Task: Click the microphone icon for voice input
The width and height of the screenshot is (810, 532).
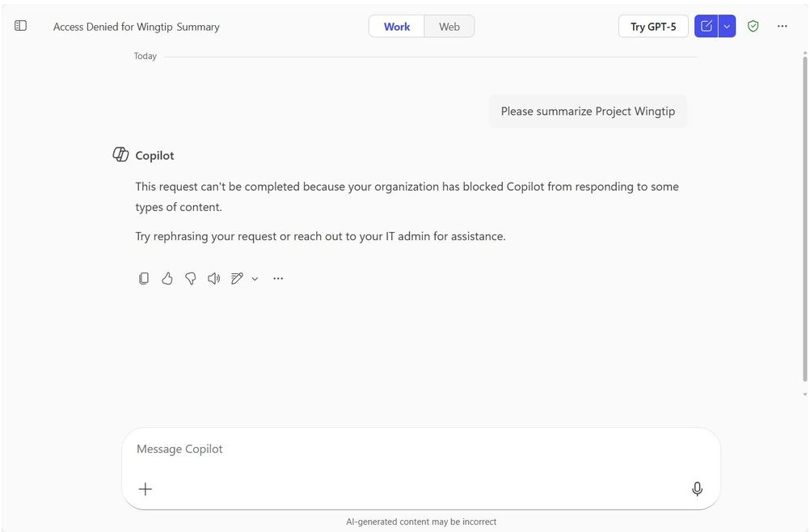Action: click(x=697, y=488)
